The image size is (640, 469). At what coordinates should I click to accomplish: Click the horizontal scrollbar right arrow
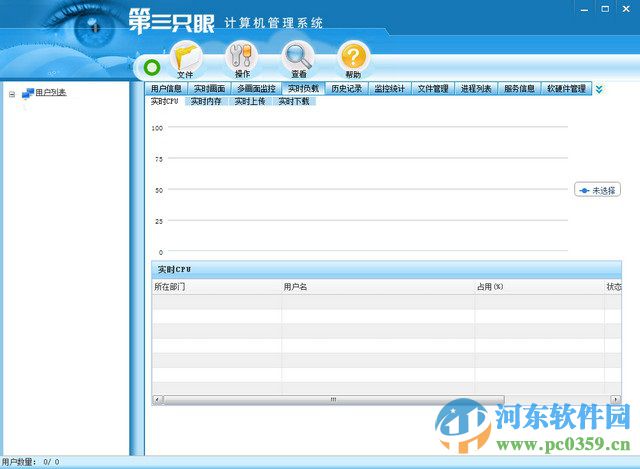(616, 399)
